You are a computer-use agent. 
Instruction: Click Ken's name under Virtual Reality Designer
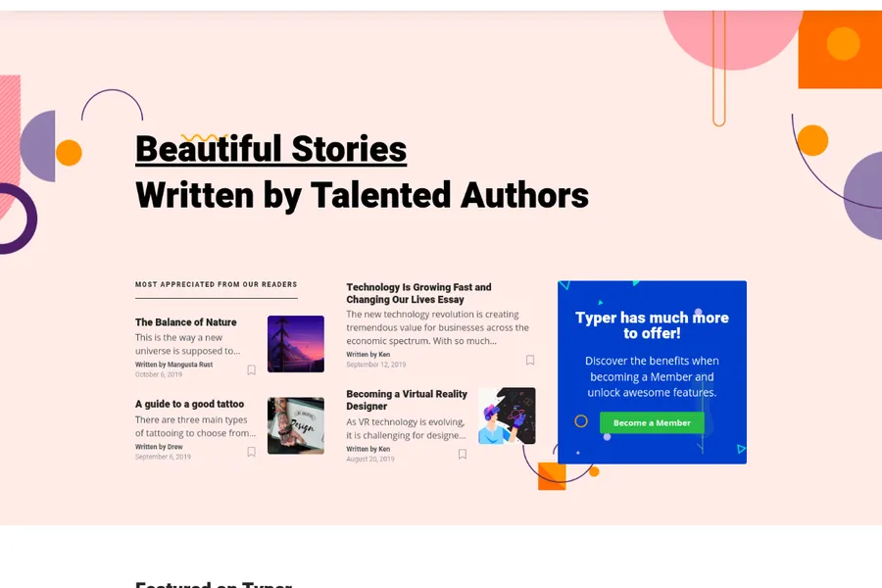384,449
